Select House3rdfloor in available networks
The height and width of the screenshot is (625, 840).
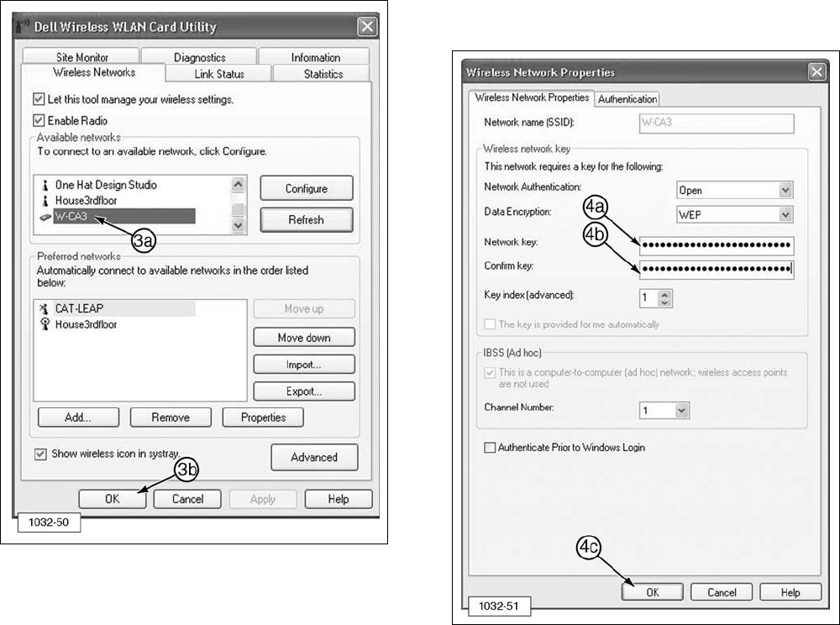pyautogui.click(x=87, y=201)
